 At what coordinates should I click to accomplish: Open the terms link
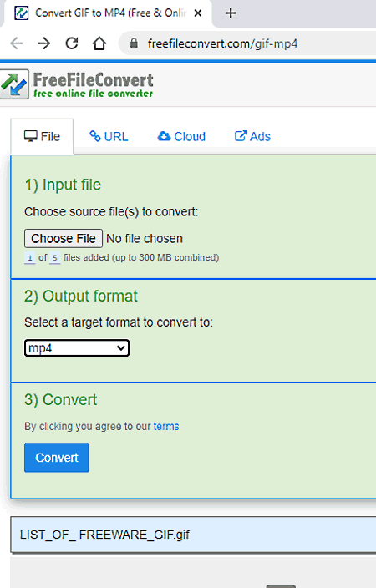[166, 426]
